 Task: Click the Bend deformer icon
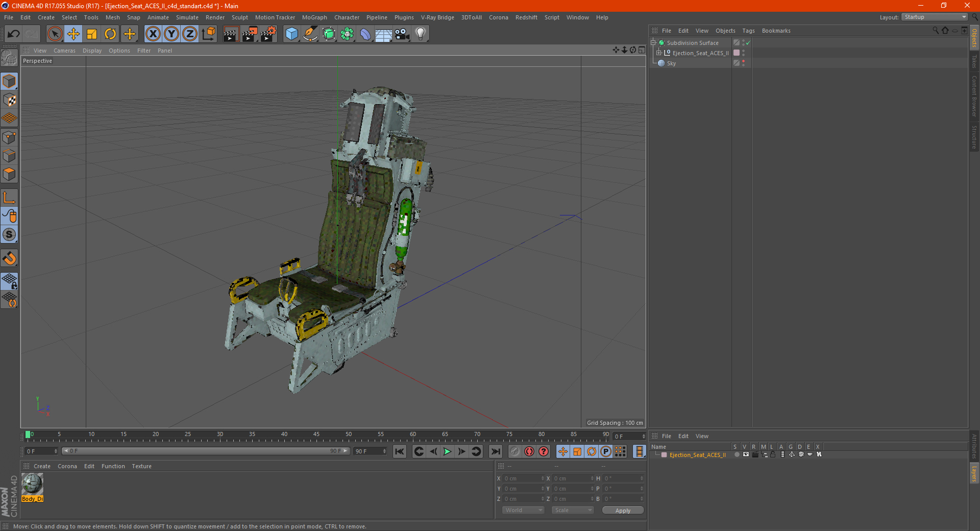(x=365, y=34)
